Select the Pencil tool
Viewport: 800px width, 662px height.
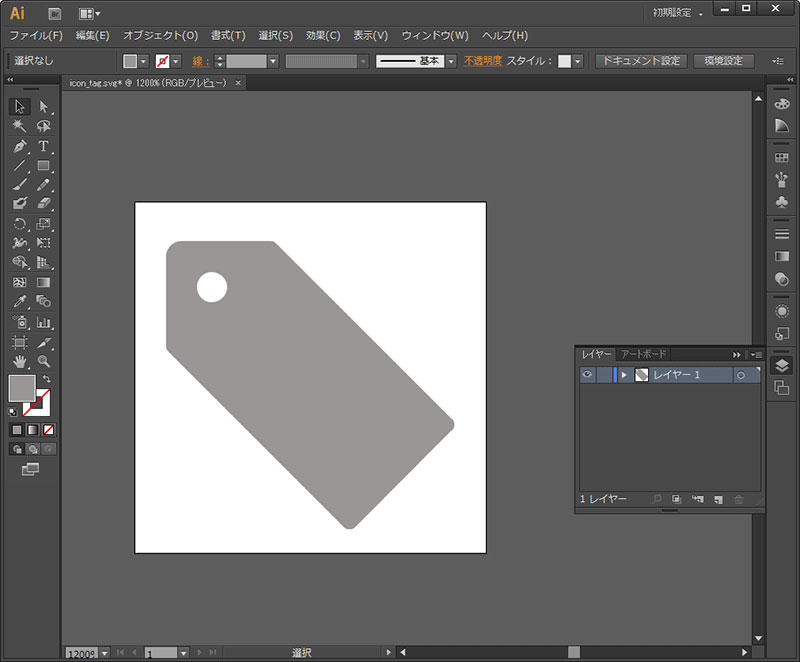(x=43, y=184)
